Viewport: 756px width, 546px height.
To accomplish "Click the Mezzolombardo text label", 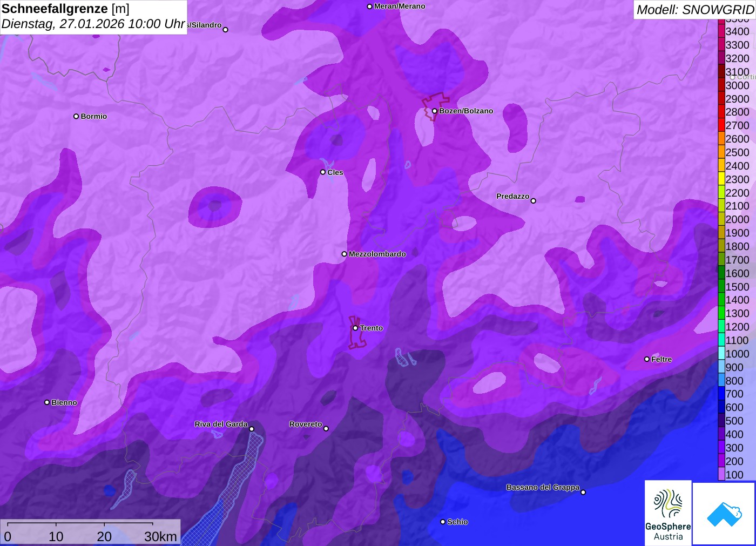I will click(x=377, y=254).
